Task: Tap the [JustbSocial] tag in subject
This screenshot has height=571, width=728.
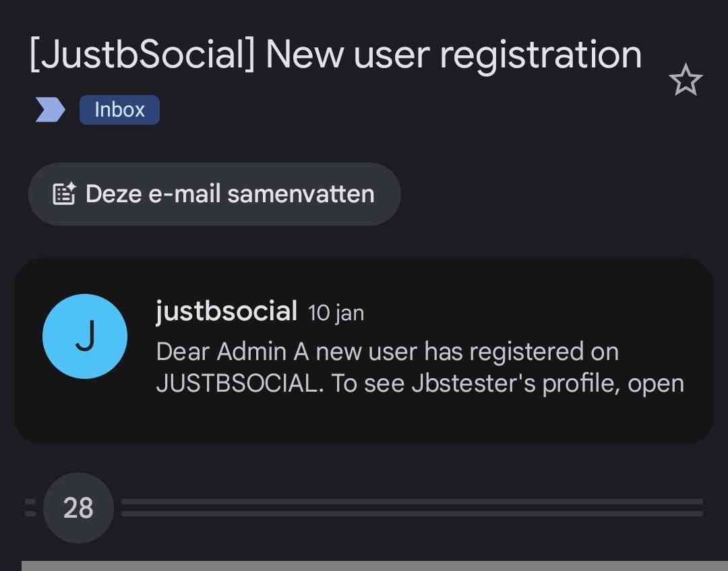Action: (x=142, y=54)
